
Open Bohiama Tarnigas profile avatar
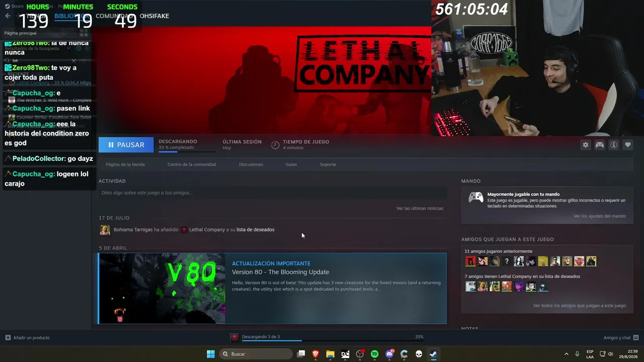click(x=105, y=230)
